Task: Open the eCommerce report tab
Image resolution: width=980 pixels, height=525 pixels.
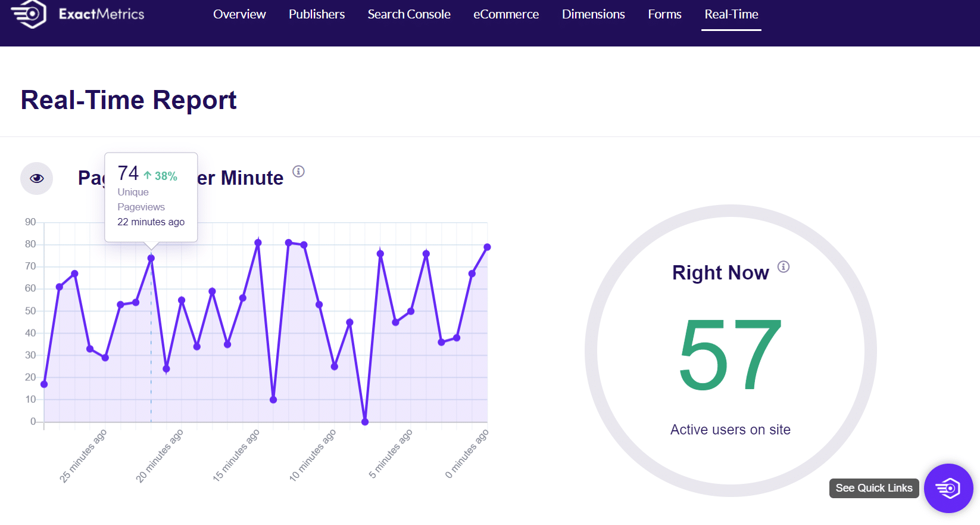Action: pyautogui.click(x=506, y=14)
